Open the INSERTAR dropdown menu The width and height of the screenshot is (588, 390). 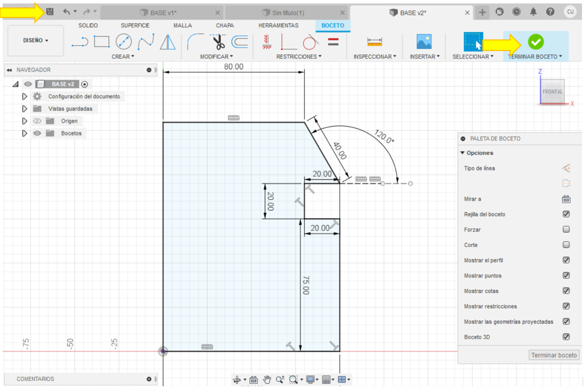424,56
